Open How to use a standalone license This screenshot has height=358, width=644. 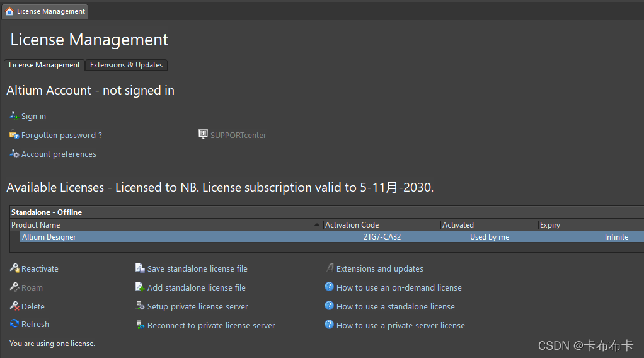point(395,306)
